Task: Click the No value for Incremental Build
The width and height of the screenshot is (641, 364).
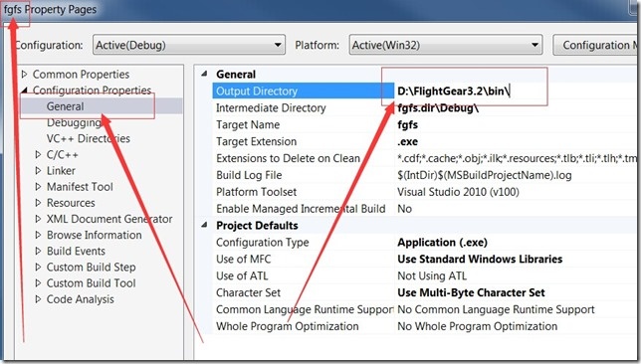Action: (x=405, y=208)
